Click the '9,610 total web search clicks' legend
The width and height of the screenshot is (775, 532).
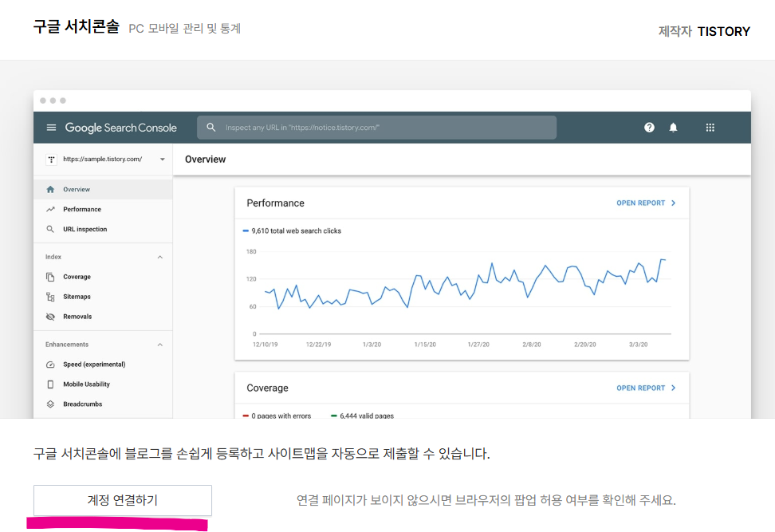[x=292, y=231]
